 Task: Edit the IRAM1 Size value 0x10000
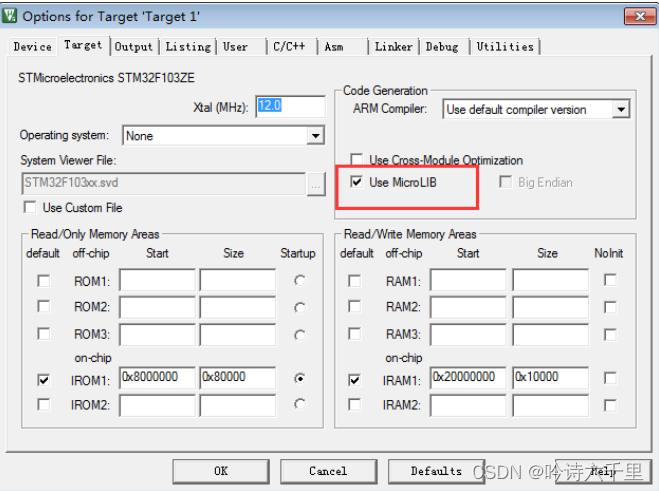click(551, 377)
